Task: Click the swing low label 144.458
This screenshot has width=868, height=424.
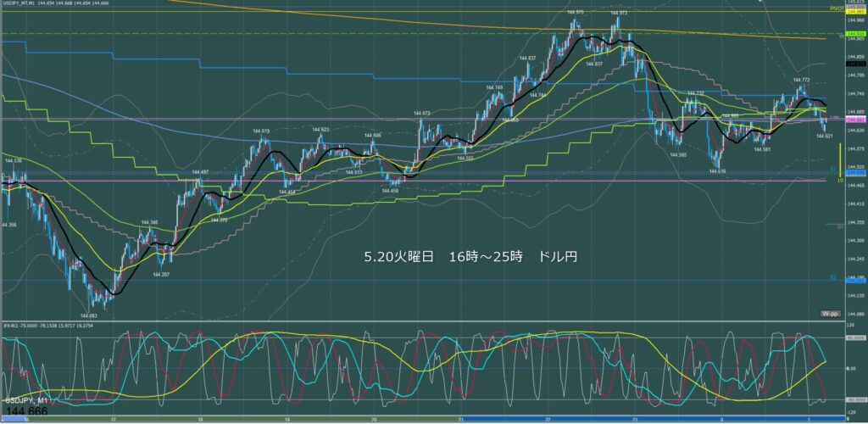Action: coord(390,191)
